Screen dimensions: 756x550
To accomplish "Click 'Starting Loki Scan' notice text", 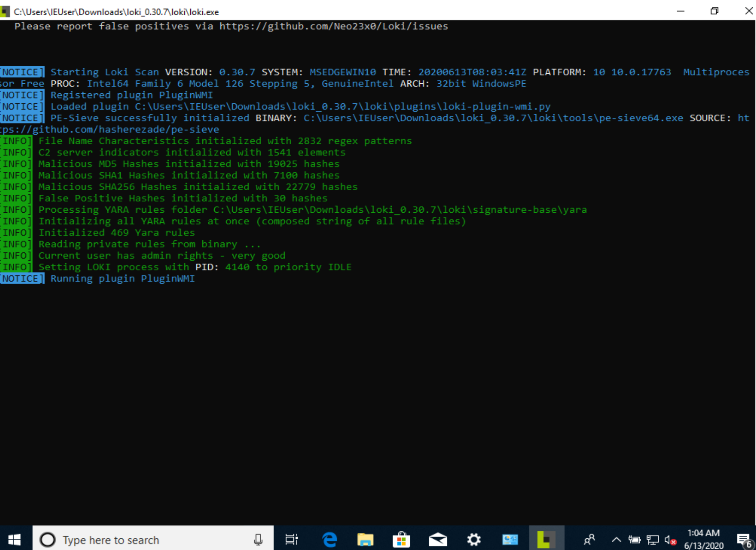I will [105, 72].
